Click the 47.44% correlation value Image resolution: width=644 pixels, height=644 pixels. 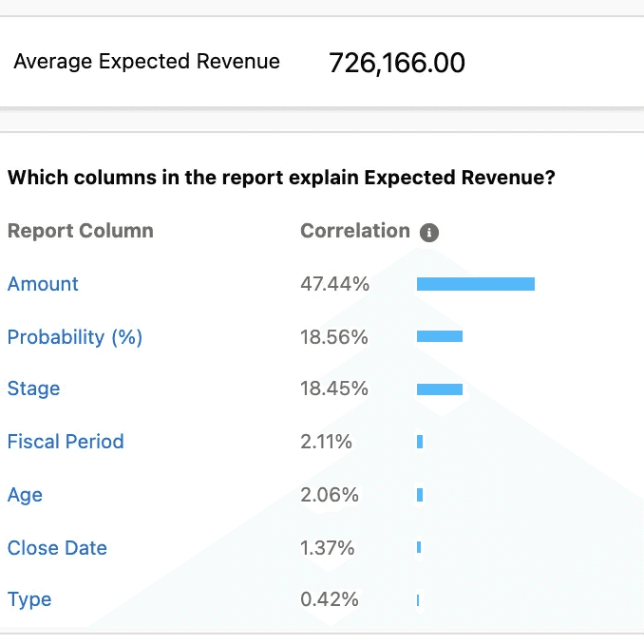point(334,284)
